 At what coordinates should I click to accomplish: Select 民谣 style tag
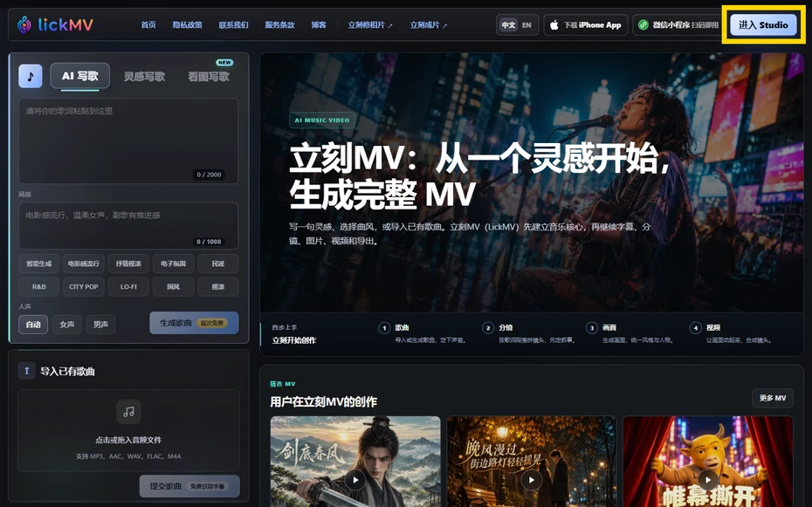(x=218, y=264)
